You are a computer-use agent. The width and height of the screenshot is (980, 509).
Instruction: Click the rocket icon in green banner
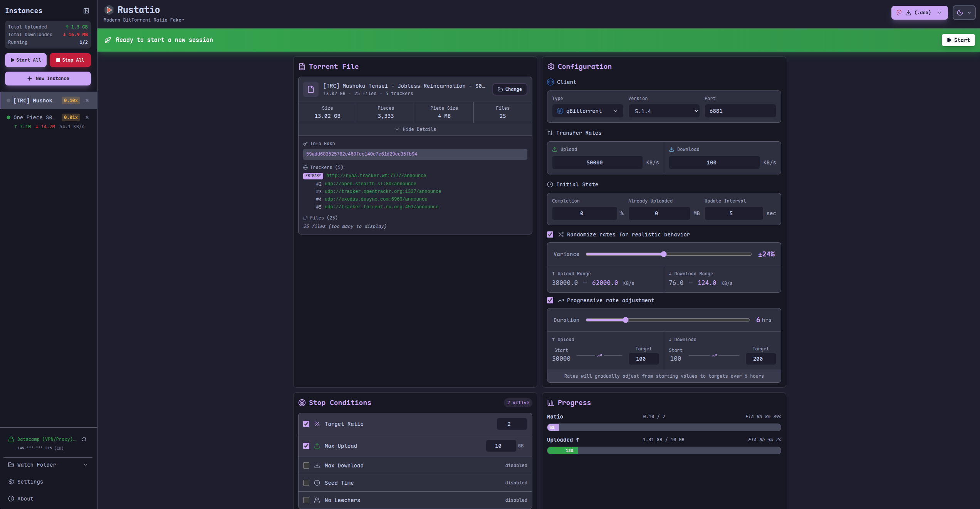tap(108, 40)
